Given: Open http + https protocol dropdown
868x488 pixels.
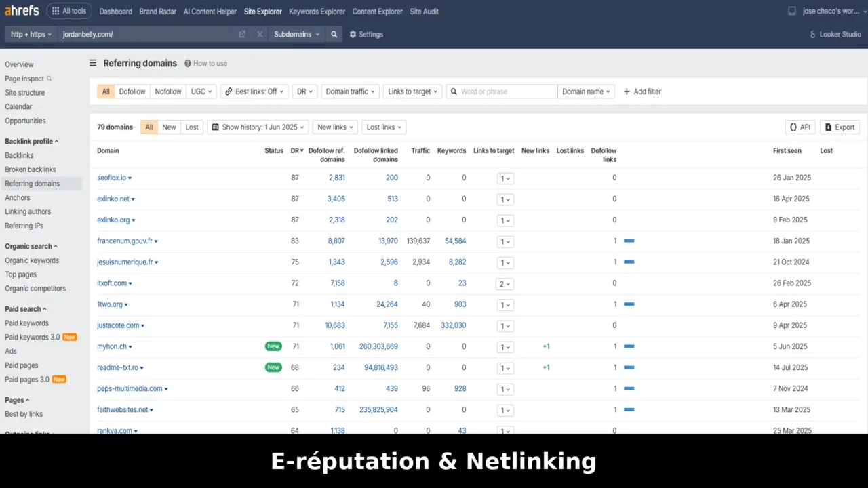Looking at the screenshot, I should [x=31, y=34].
